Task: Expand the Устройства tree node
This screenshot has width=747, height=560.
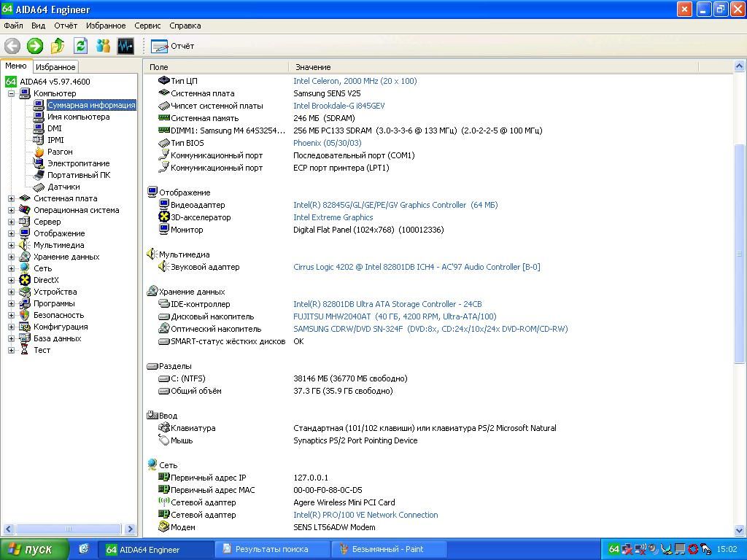Action: 11,292
